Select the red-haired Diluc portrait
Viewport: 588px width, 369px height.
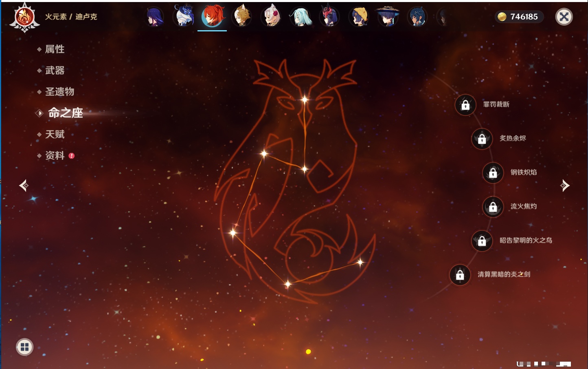[x=212, y=16]
